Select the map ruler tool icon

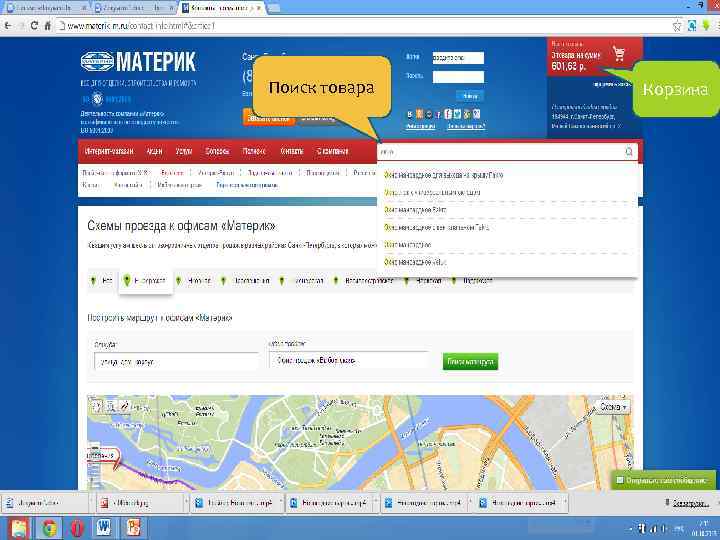click(124, 406)
